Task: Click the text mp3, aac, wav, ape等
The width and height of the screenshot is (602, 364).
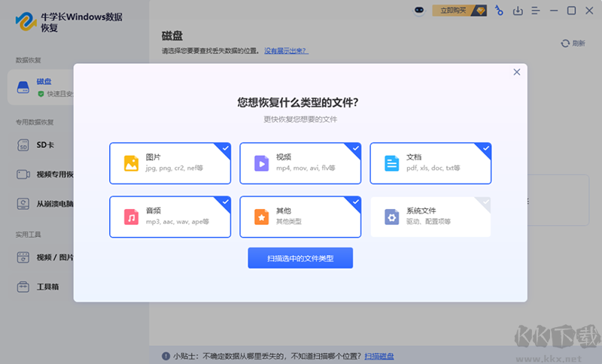Action: (x=178, y=222)
